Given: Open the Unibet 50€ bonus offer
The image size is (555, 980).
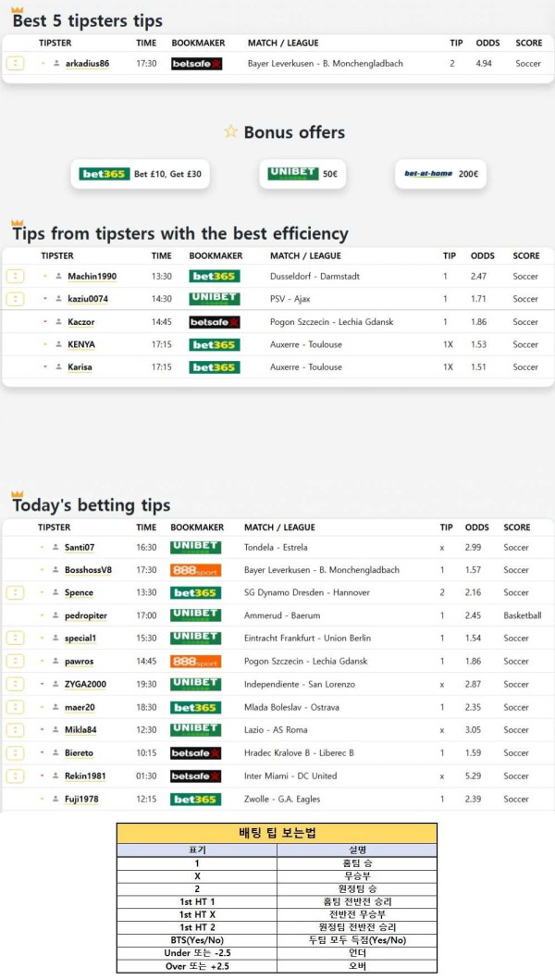Looking at the screenshot, I should coord(302,174).
